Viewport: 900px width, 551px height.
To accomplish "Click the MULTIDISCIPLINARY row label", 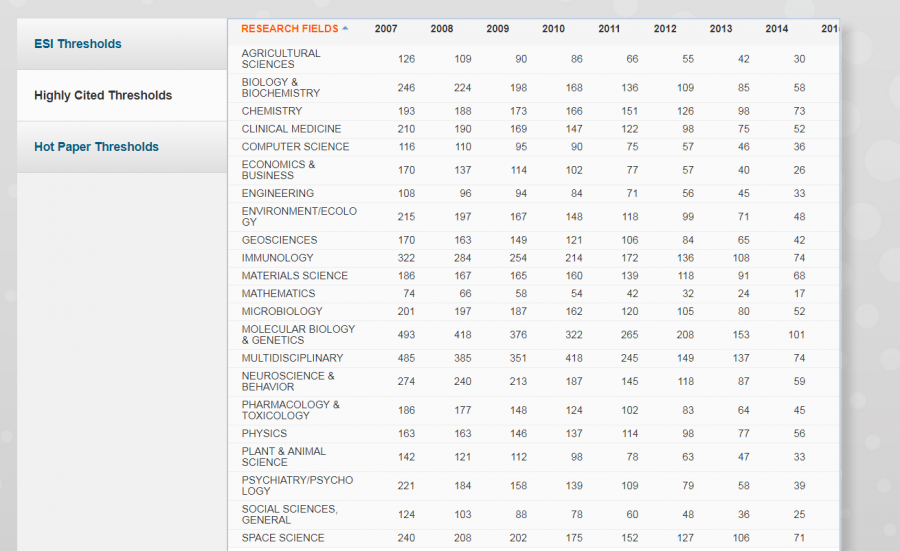I will point(292,359).
